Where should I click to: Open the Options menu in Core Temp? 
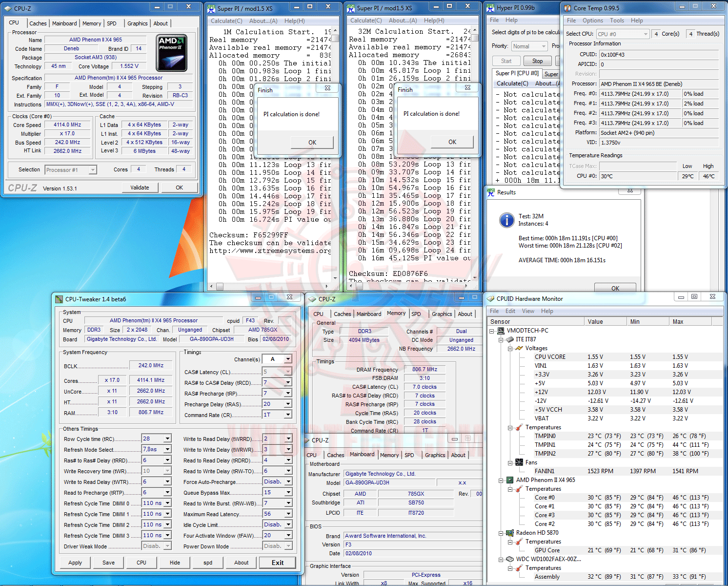coord(593,21)
